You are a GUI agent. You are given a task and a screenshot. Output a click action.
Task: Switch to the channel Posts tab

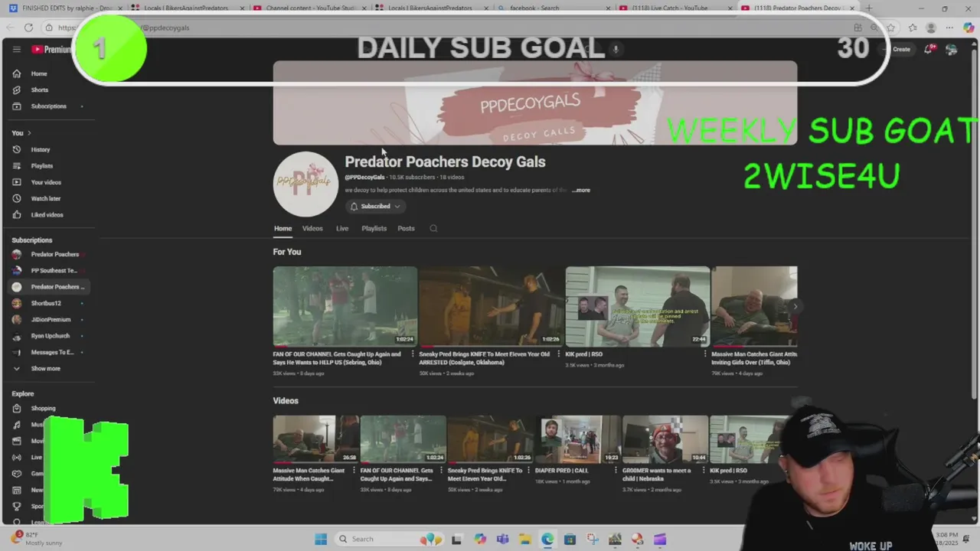(406, 228)
